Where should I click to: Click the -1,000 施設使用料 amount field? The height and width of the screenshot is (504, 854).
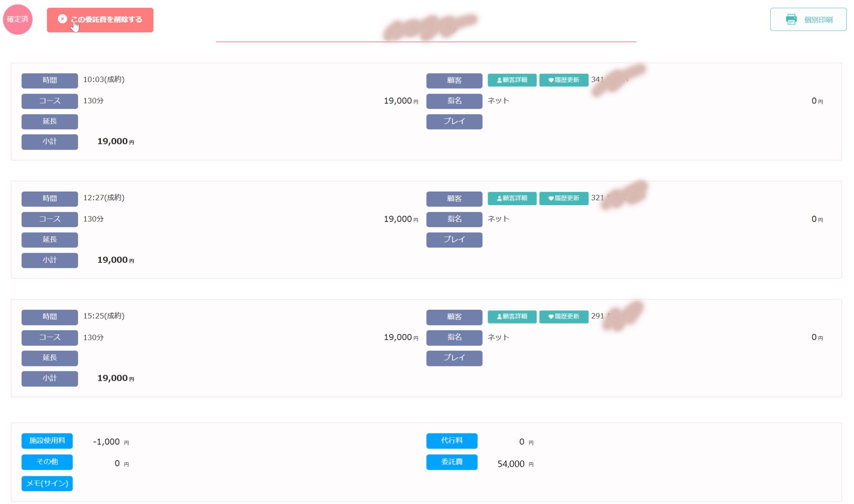(x=107, y=442)
